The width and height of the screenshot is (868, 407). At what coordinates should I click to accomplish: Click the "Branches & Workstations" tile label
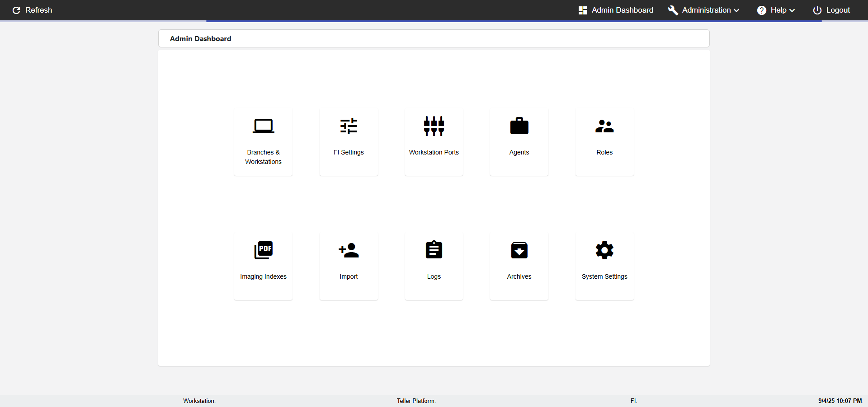[263, 157]
